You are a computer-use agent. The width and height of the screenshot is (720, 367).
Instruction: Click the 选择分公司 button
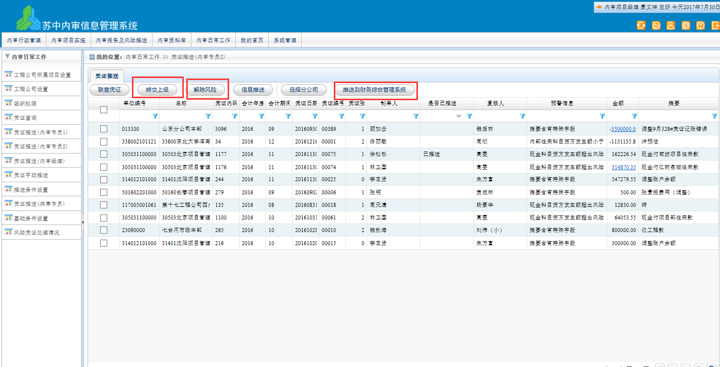tap(304, 90)
